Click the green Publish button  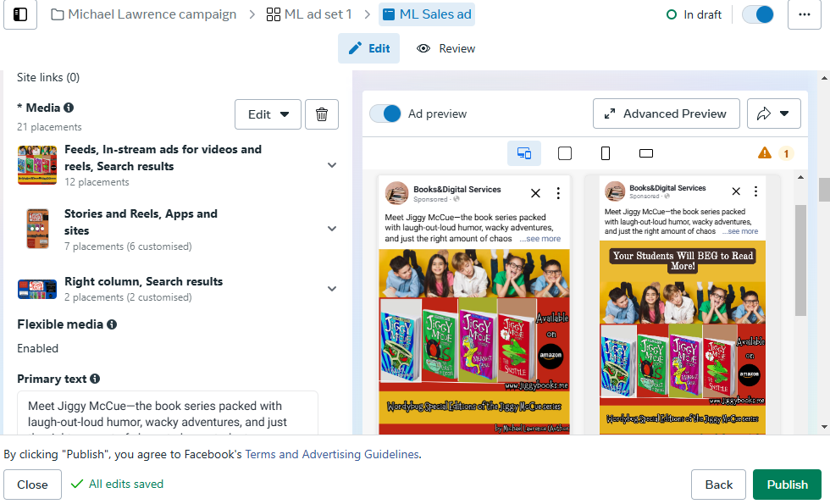(787, 485)
